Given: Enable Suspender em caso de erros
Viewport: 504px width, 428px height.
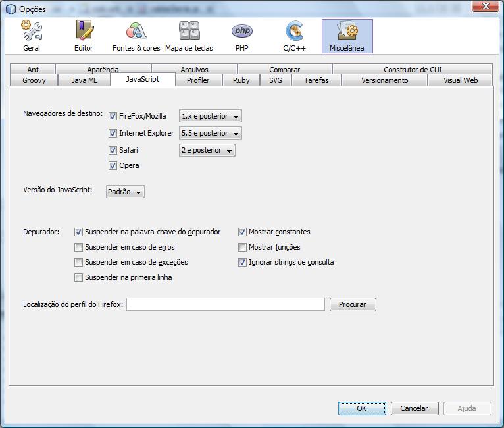Looking at the screenshot, I should 79,248.
